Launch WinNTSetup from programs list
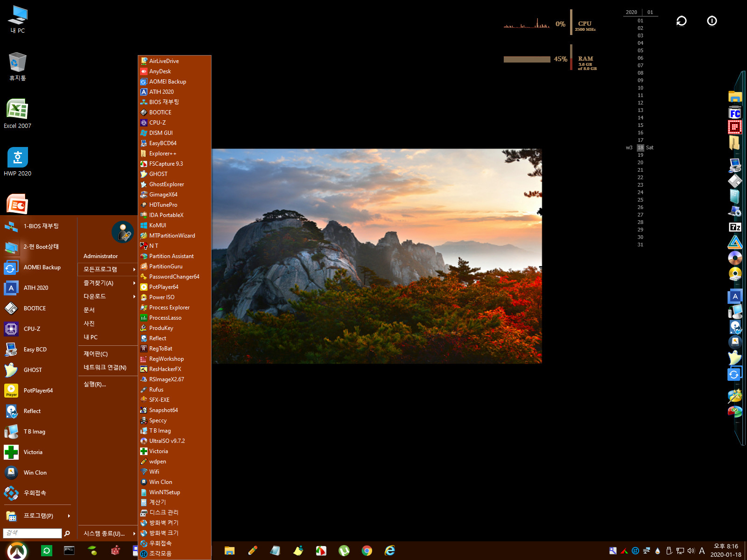The width and height of the screenshot is (747, 560). coord(175,492)
